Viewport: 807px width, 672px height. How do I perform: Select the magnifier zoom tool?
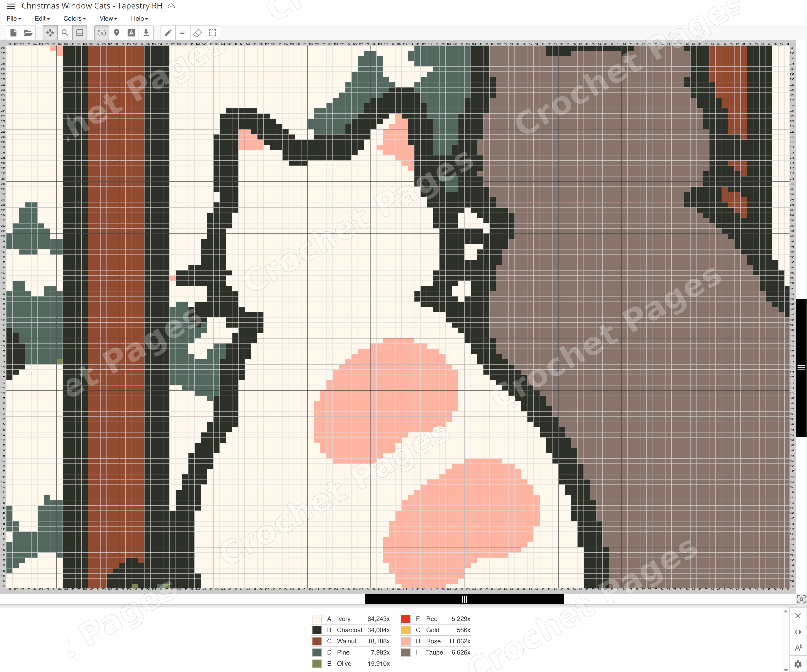point(65,33)
